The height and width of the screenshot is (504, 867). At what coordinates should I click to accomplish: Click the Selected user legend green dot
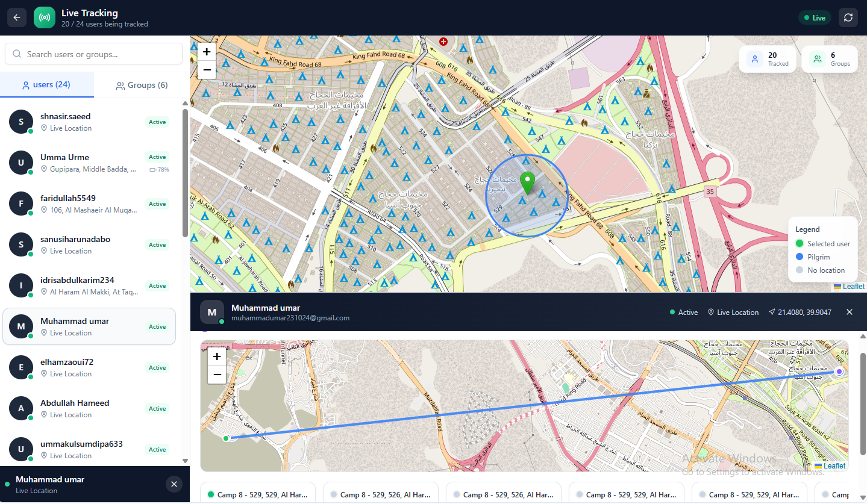[x=800, y=244]
